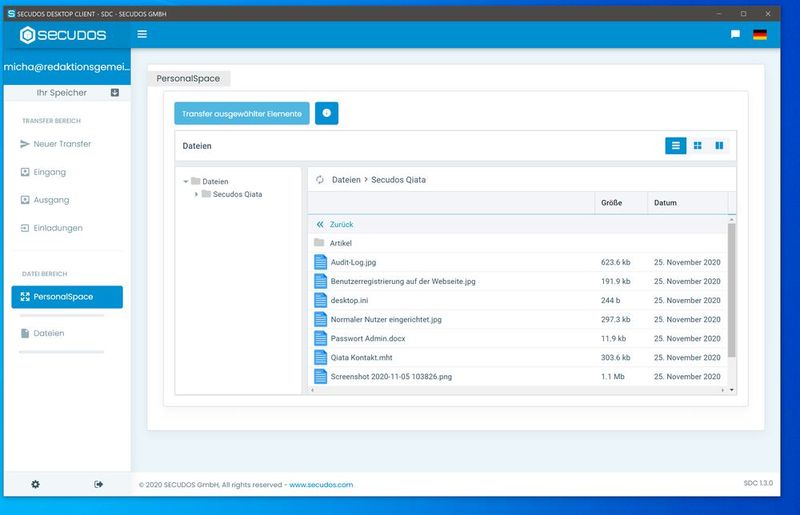Click SDC 1.3.0 version label
Image resolution: width=800 pixels, height=515 pixels.
(758, 483)
